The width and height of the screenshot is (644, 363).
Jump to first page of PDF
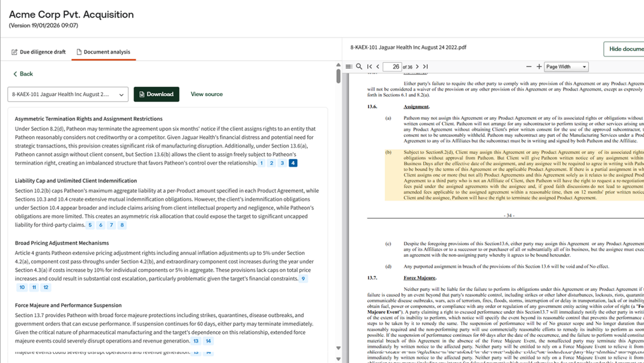tap(370, 66)
